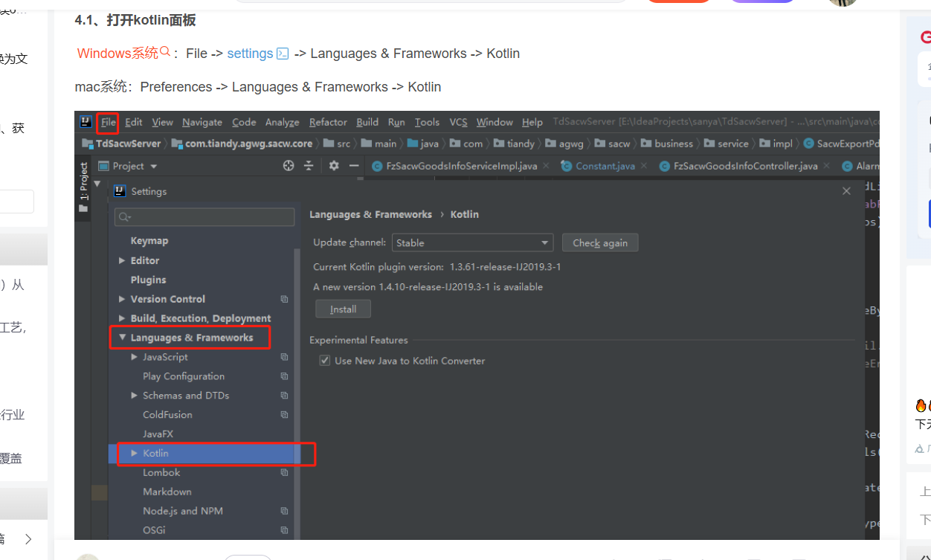Click the business breadcrumb folder
This screenshot has width=931, height=560.
666,144
